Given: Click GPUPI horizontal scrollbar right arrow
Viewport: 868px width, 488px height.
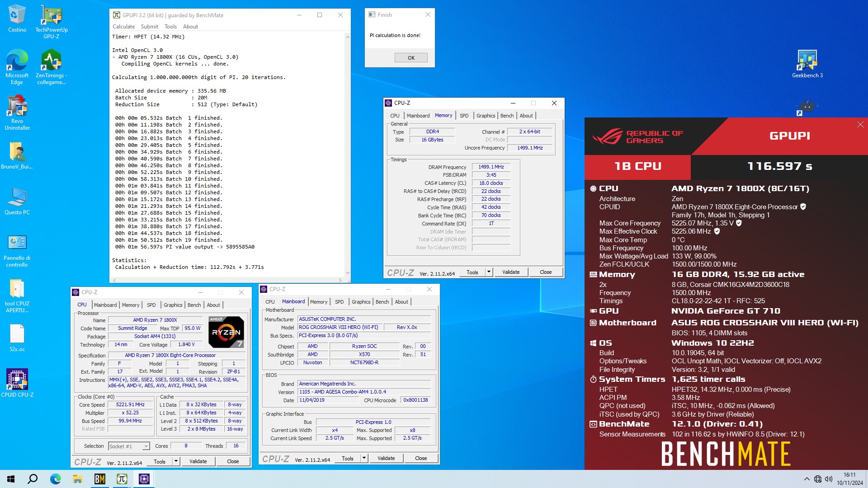Looking at the screenshot, I should (340, 280).
